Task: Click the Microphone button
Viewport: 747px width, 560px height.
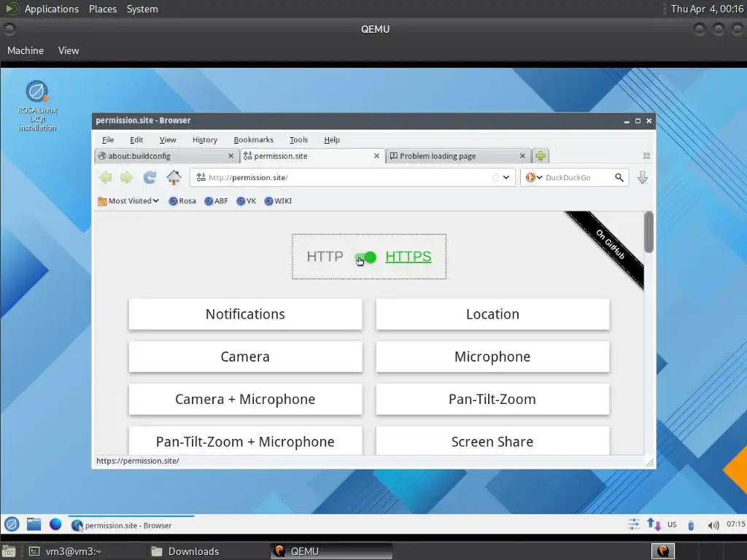Action: tap(492, 357)
